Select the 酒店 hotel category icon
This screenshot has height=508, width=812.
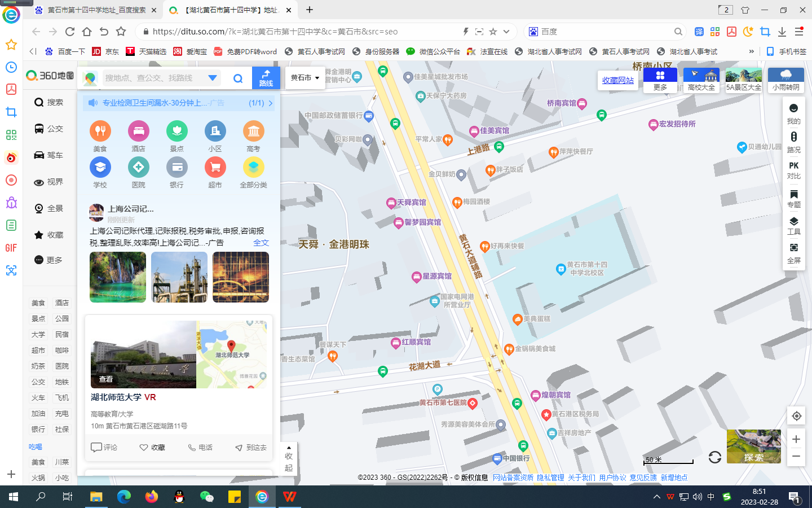pos(138,132)
